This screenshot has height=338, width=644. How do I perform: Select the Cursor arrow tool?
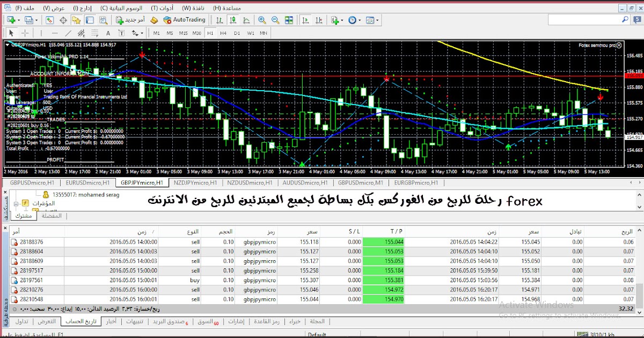12,33
